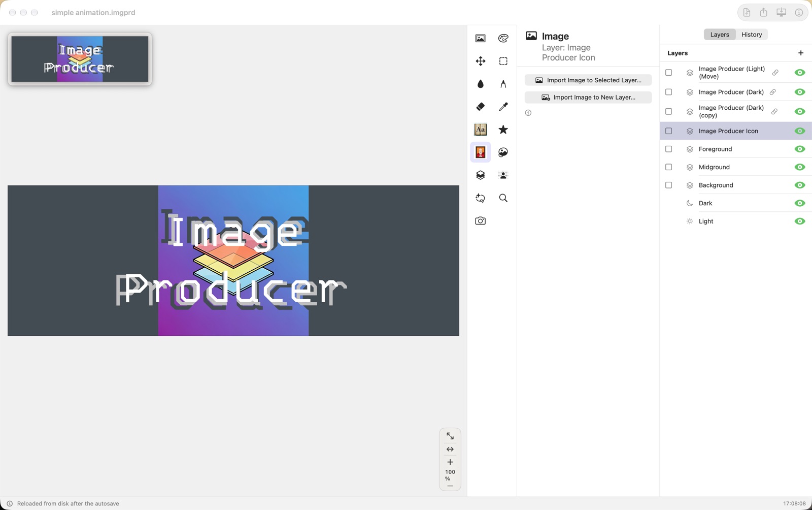The width and height of the screenshot is (812, 510).
Task: Select the person segmentation tool icon
Action: (503, 175)
